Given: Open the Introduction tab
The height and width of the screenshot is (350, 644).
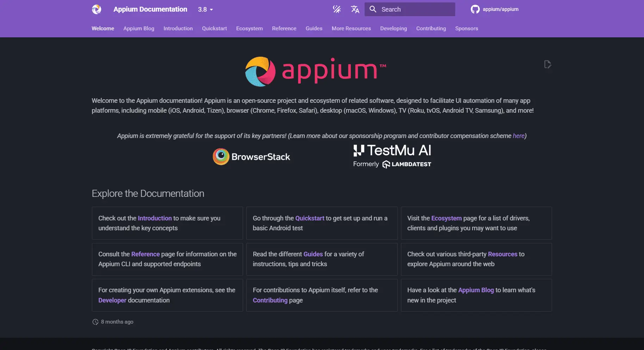Looking at the screenshot, I should tap(178, 29).
